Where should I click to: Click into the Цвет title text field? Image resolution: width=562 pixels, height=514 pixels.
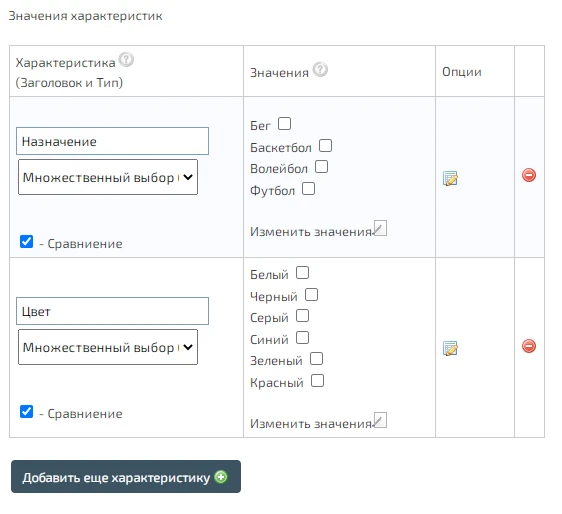click(113, 311)
